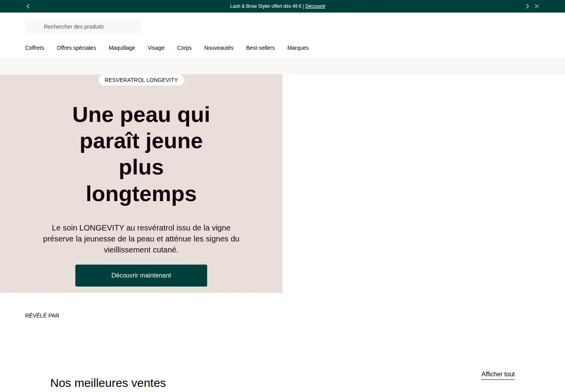Show next announcement in top banner

(527, 6)
